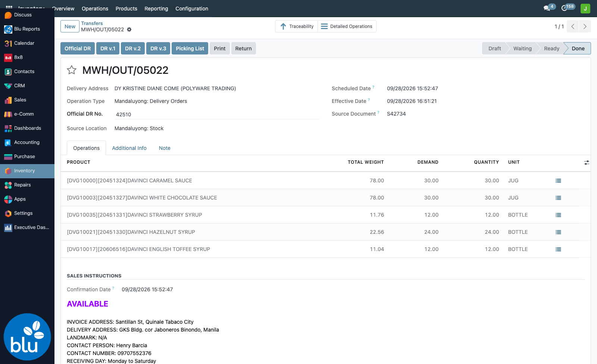
Task: Launch the 8x8 app
Action: pyautogui.click(x=27, y=57)
